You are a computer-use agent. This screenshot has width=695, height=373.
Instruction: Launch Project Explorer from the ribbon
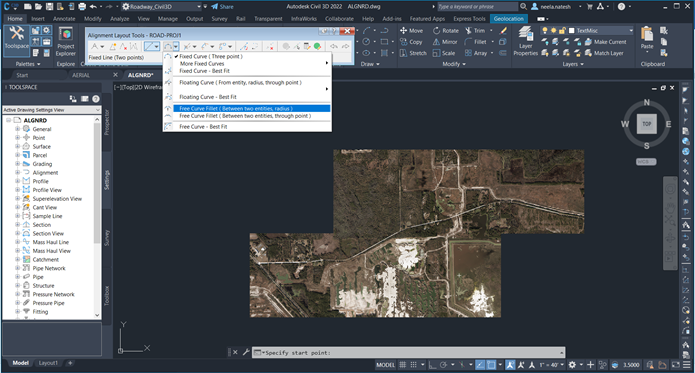point(66,42)
